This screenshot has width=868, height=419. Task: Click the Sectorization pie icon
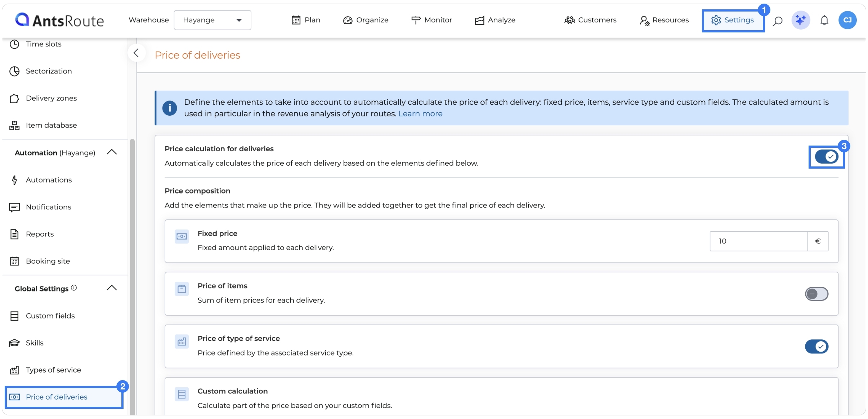[14, 71]
